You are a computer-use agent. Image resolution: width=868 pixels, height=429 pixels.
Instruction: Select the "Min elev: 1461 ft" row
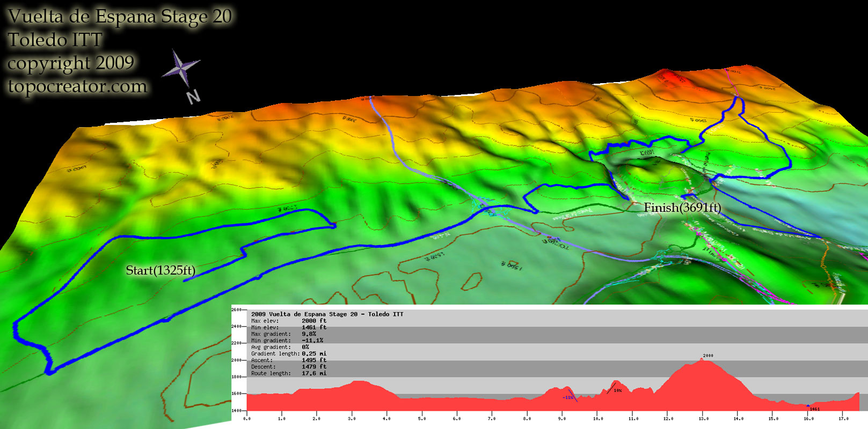289,327
